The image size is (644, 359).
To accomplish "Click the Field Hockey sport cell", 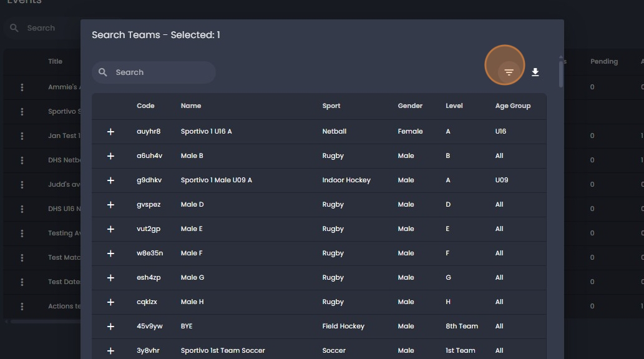I will pyautogui.click(x=343, y=326).
